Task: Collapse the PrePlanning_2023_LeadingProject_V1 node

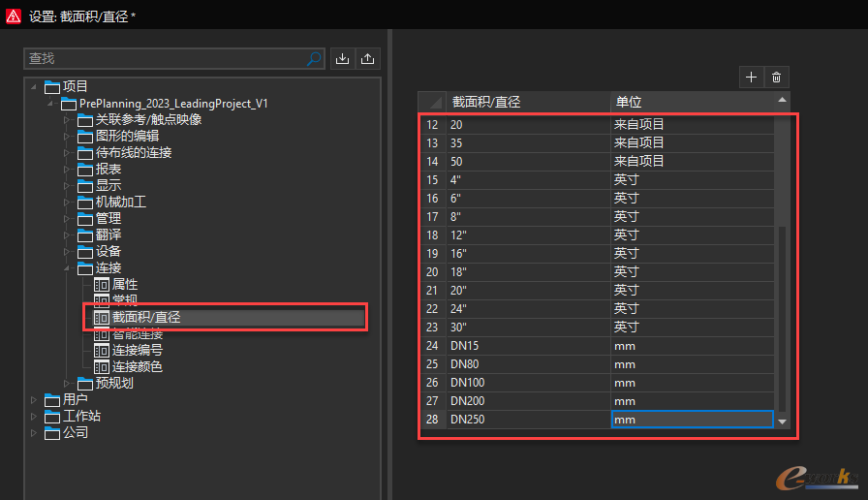Action: coord(50,103)
